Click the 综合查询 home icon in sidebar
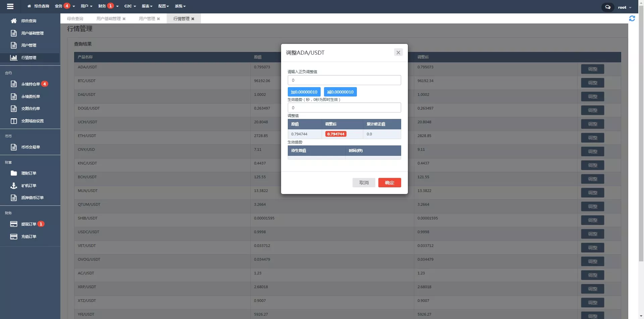 pos(14,21)
